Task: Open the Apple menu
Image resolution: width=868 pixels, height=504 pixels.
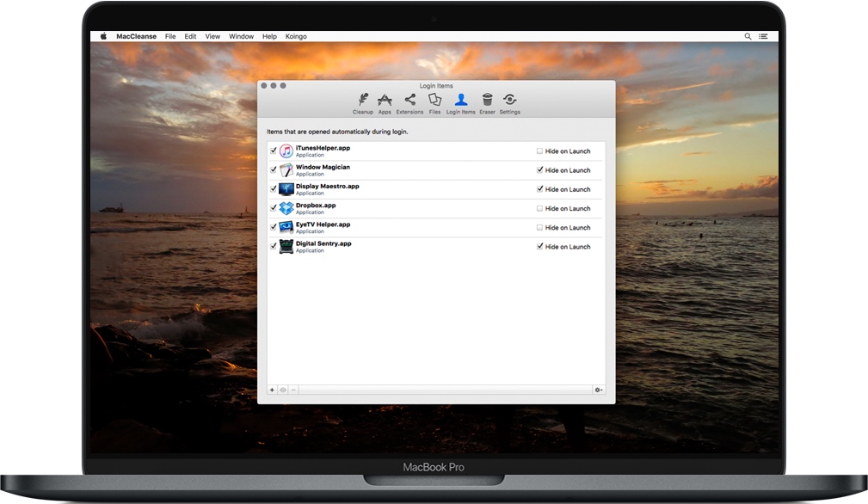Action: pos(103,37)
